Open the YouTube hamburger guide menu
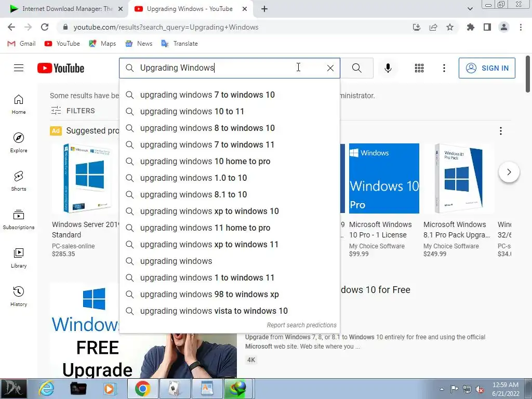The image size is (532, 399). [19, 68]
